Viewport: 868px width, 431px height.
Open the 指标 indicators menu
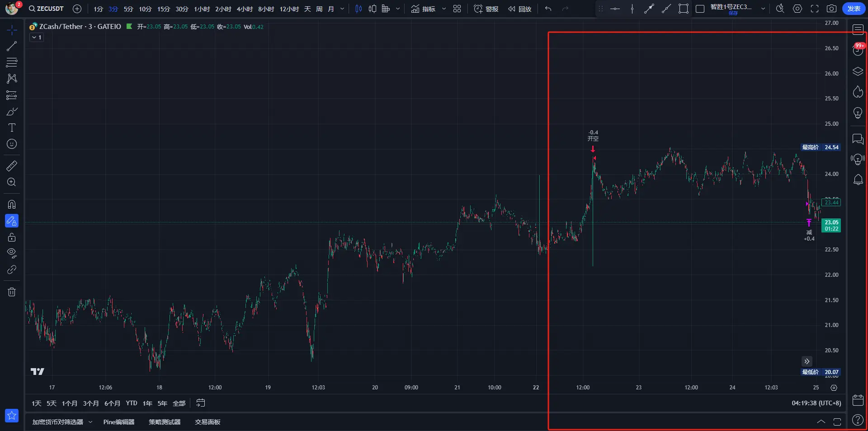423,9
